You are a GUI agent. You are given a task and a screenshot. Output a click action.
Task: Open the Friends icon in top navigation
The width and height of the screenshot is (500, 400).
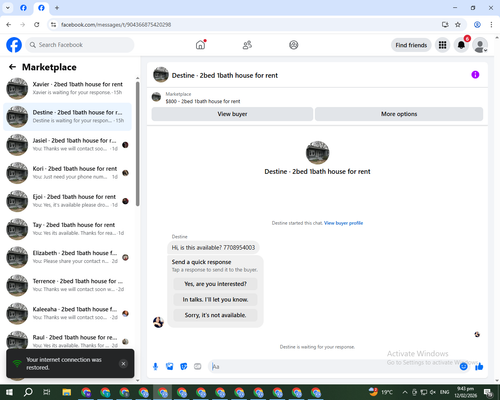click(247, 45)
